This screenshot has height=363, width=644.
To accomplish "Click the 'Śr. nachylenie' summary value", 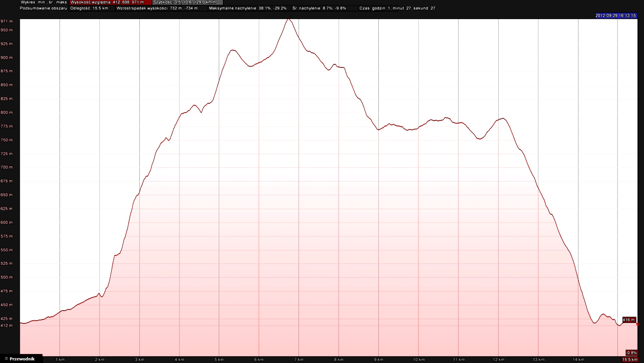I will (x=319, y=8).
